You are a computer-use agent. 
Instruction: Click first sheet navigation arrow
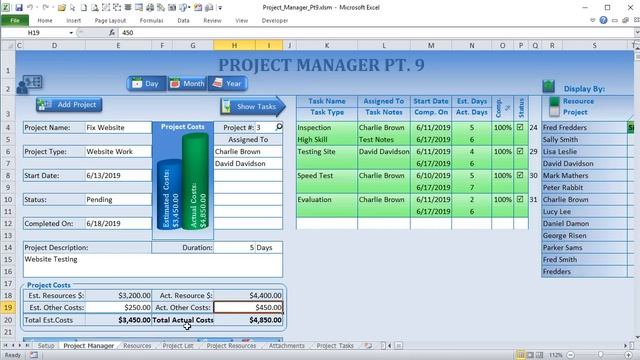(5, 346)
